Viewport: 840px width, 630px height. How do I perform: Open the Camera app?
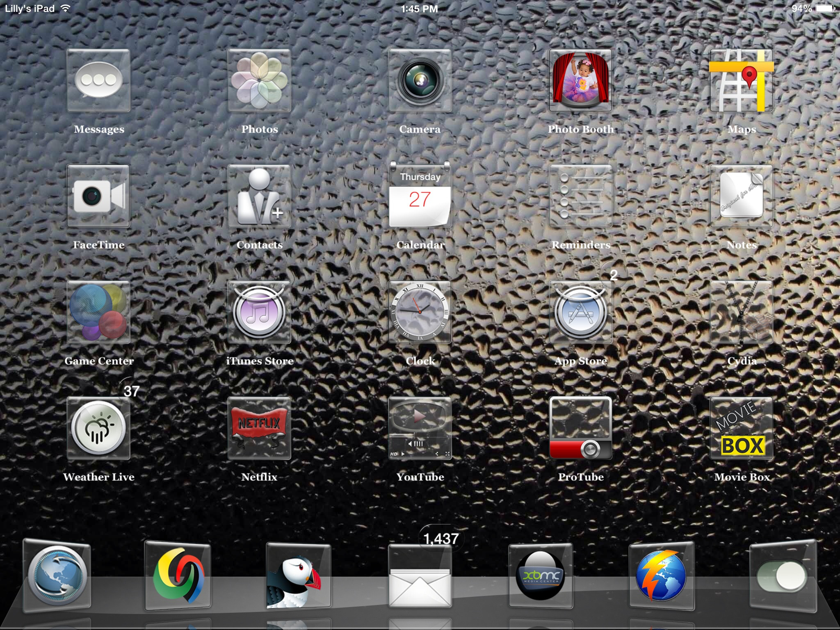tap(420, 80)
